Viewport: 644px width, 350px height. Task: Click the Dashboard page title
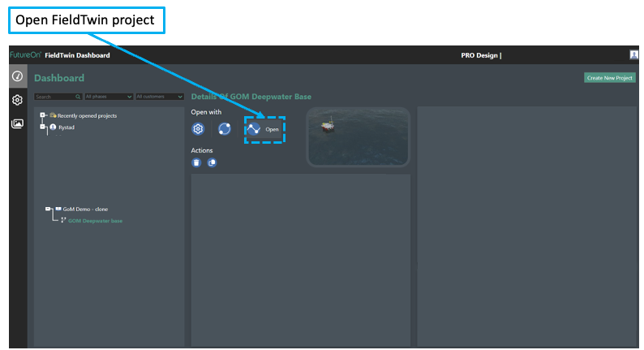59,78
